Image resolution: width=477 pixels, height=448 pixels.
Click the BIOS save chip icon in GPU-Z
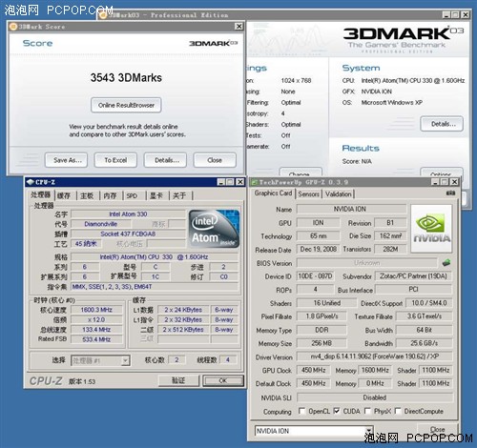tap(446, 262)
